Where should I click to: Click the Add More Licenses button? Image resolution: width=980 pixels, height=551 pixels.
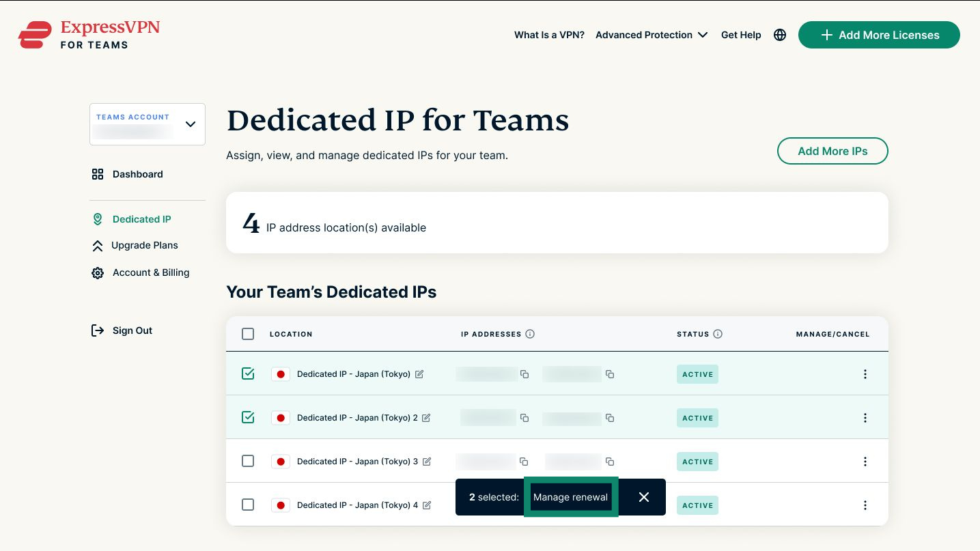coord(879,35)
